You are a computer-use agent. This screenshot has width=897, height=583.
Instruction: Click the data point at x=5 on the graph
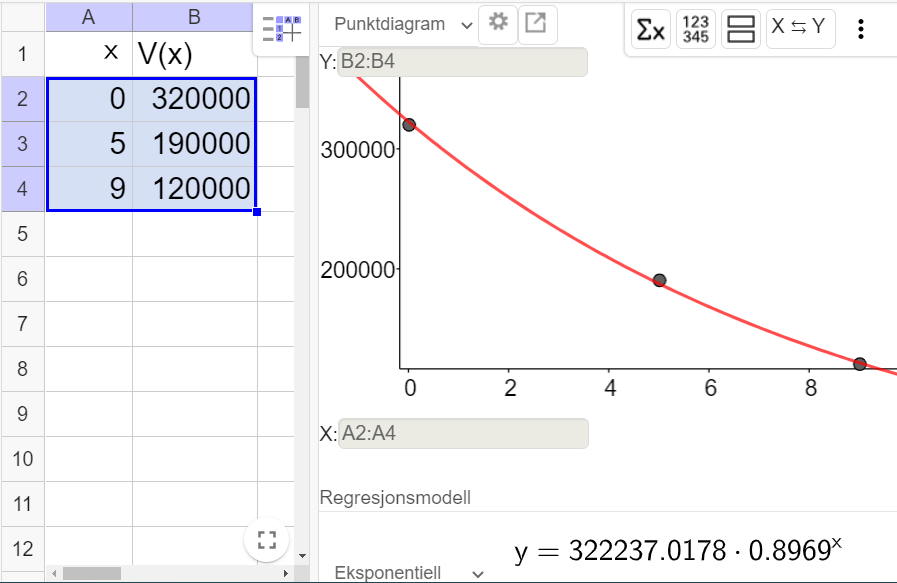pos(658,279)
